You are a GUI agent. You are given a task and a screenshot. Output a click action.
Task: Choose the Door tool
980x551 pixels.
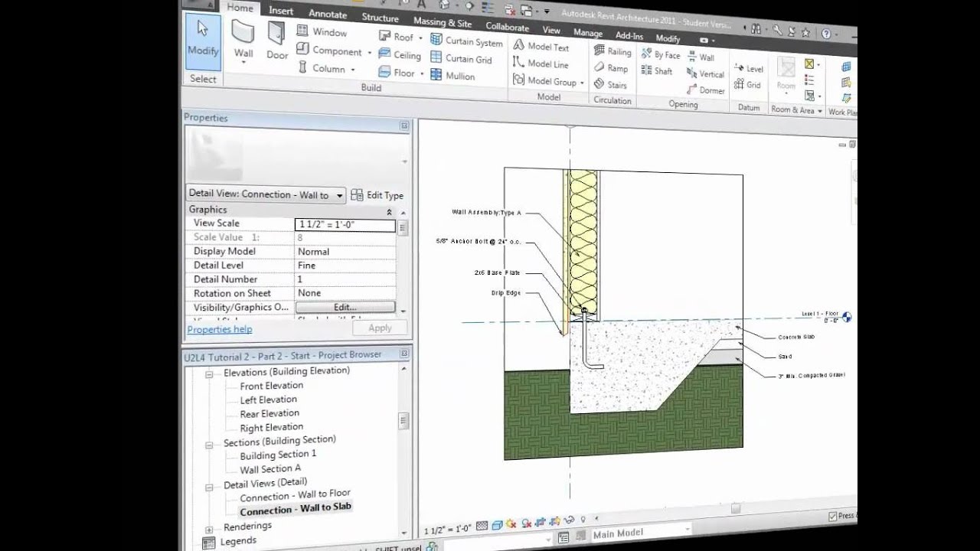(x=276, y=41)
